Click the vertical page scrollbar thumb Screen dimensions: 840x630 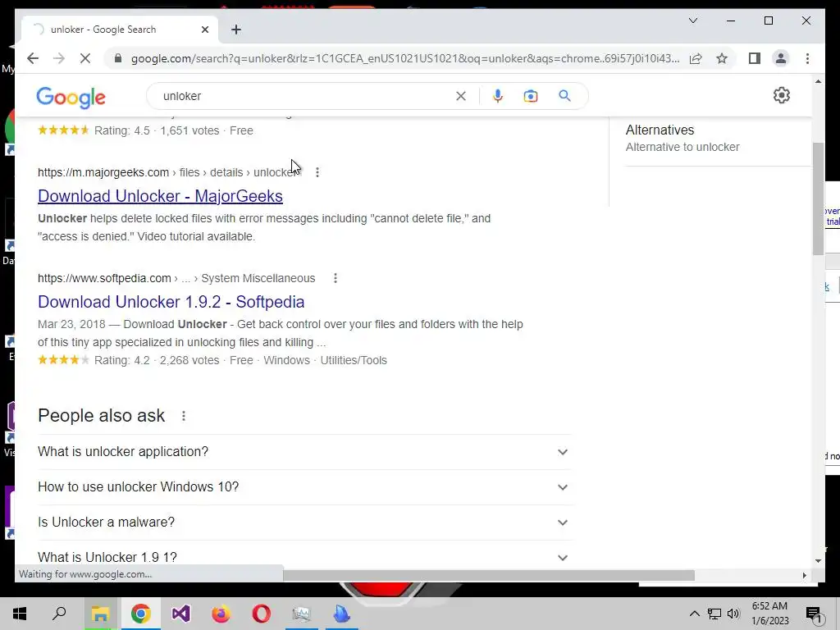click(x=818, y=199)
